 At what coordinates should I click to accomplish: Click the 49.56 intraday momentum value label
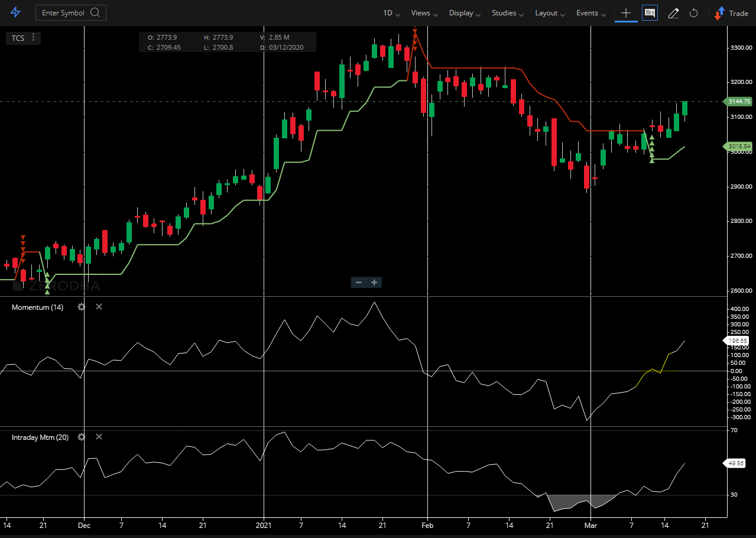tap(735, 464)
